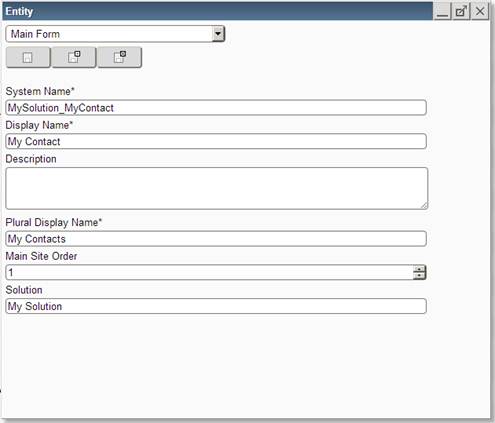495x423 pixels.
Task: Focus the empty Description text area
Action: tap(217, 188)
